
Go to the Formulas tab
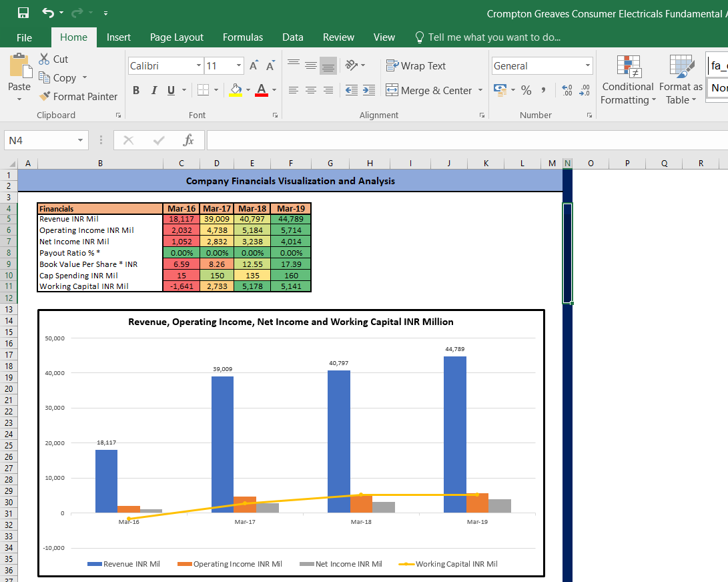click(242, 37)
